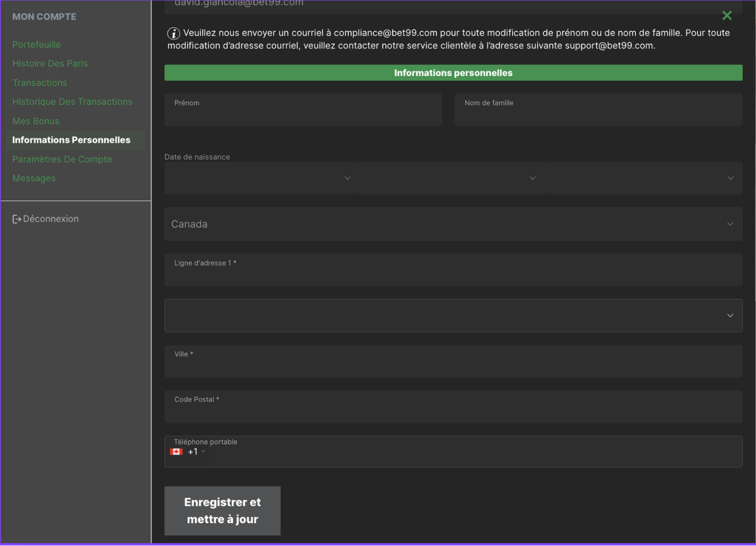The width and height of the screenshot is (756, 546).
Task: Click inside the Prénom field
Action: [x=303, y=109]
